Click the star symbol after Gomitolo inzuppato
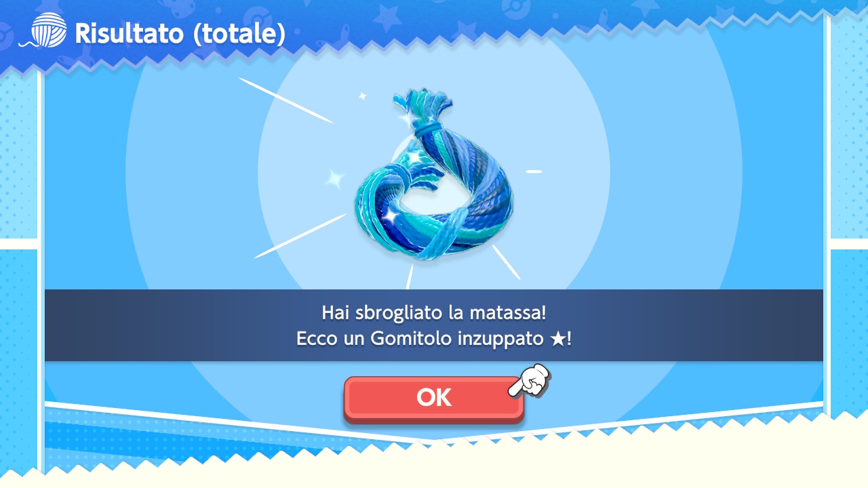The image size is (868, 488). coord(557,339)
